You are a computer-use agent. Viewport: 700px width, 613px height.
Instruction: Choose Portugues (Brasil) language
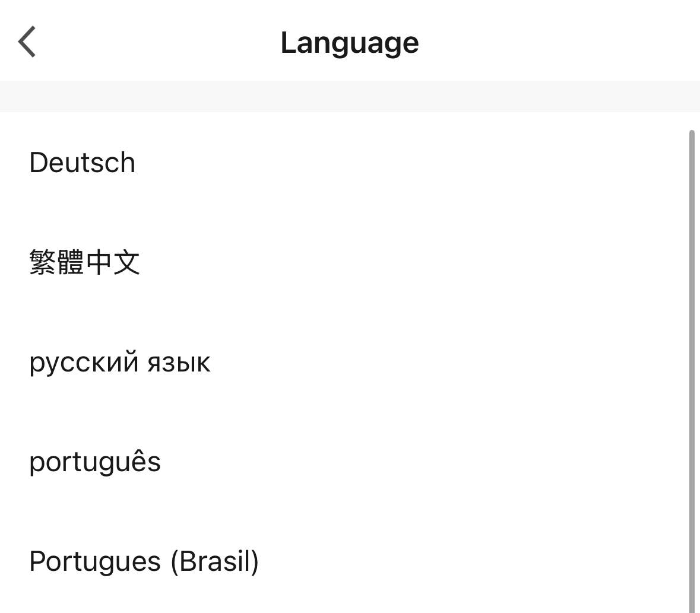[144, 561]
